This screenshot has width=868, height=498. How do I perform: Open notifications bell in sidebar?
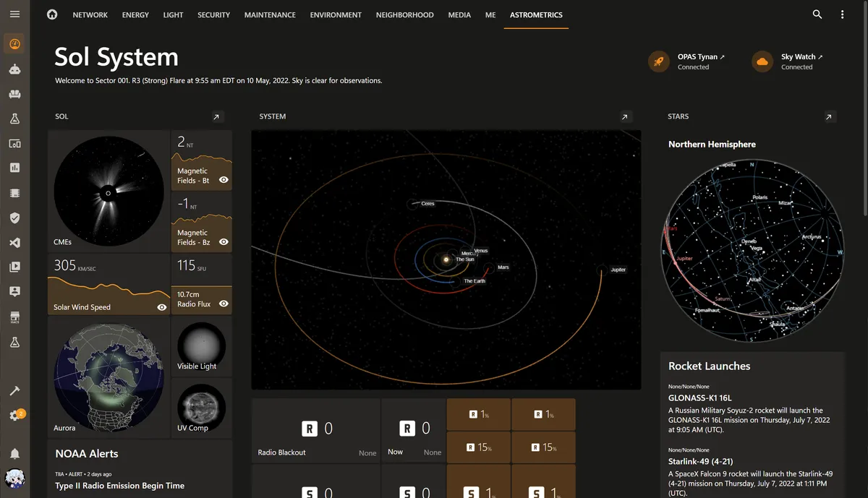pyautogui.click(x=14, y=454)
